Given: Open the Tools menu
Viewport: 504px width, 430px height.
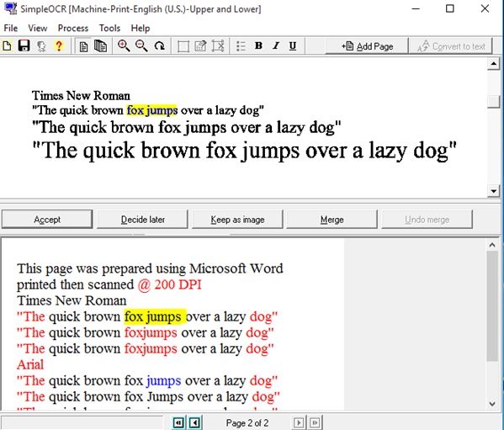Looking at the screenshot, I should pyautogui.click(x=109, y=29).
